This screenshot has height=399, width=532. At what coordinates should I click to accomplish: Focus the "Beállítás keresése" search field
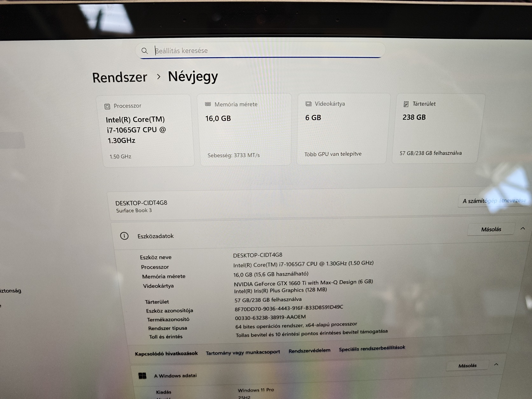coord(260,50)
